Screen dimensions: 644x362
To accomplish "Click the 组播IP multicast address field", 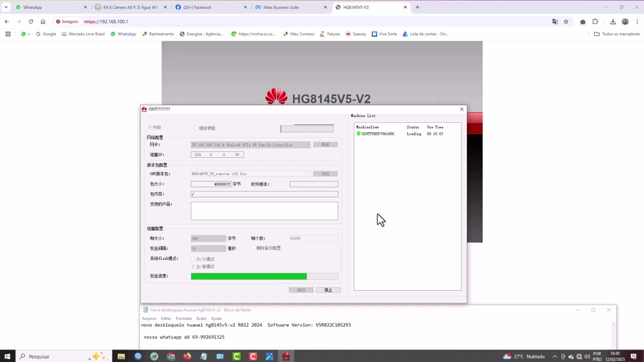I will point(217,155).
